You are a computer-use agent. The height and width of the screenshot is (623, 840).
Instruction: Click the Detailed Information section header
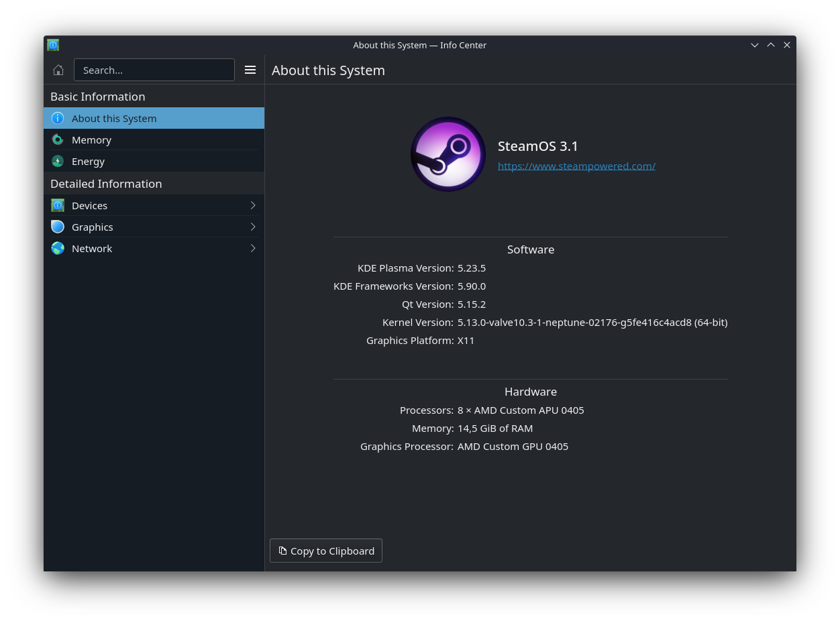pyautogui.click(x=106, y=184)
